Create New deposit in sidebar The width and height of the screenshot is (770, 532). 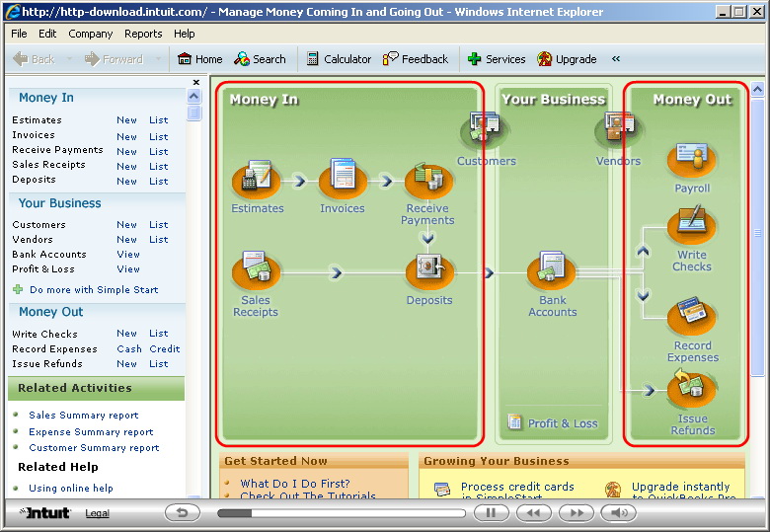126,181
